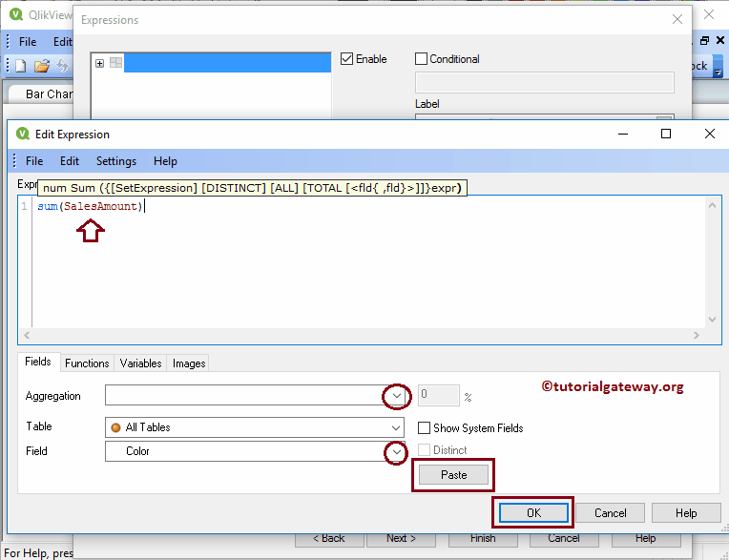729x560 pixels.
Task: Restore the QlikView document window
Action: (x=704, y=41)
